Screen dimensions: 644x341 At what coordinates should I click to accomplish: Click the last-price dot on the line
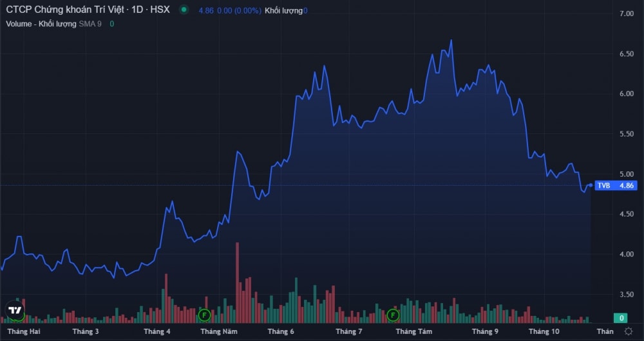(591, 185)
